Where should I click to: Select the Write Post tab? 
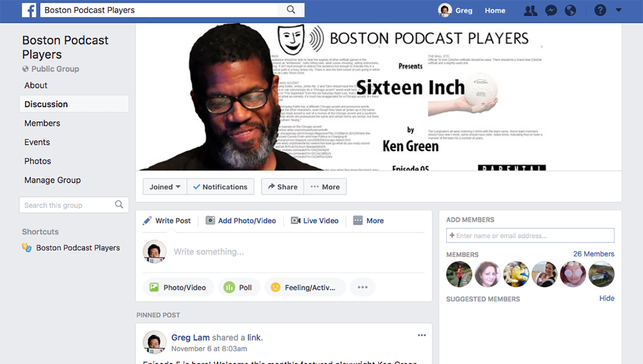pos(167,221)
